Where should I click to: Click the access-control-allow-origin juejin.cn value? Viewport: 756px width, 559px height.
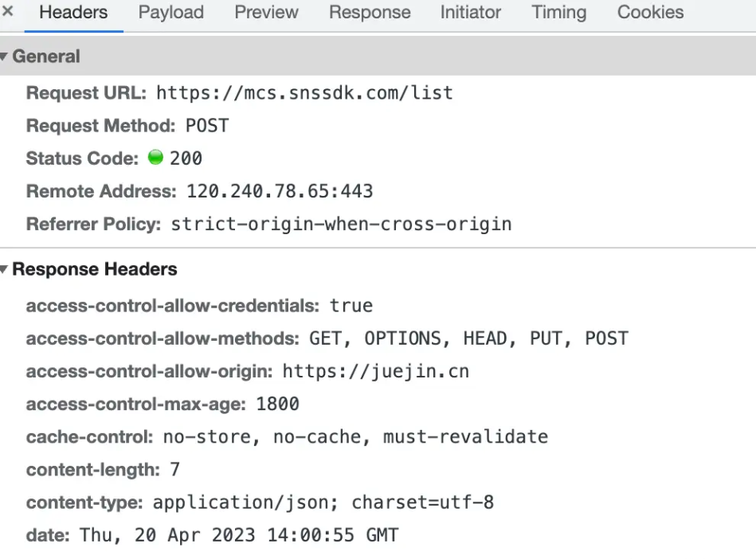click(x=375, y=371)
